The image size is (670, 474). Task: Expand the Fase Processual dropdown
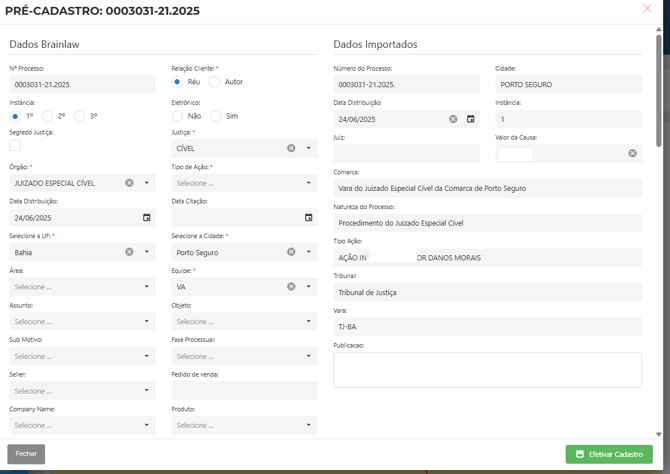244,356
